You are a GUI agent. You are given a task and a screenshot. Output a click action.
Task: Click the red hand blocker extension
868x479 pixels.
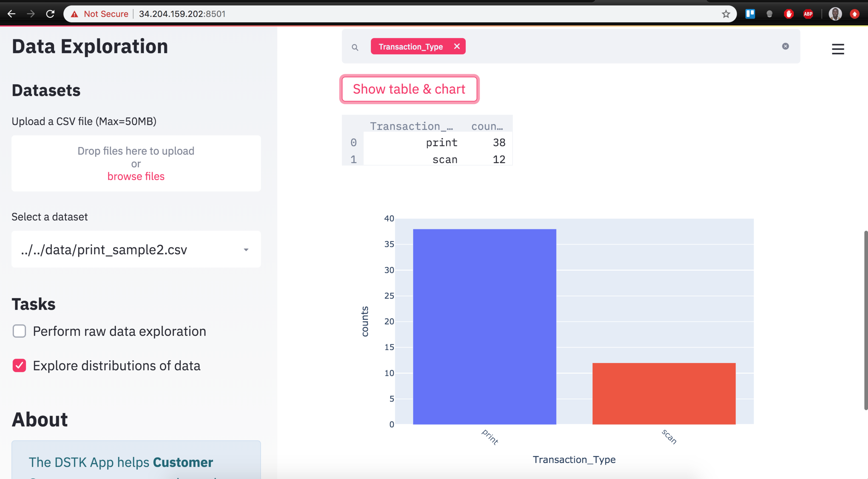click(x=789, y=14)
